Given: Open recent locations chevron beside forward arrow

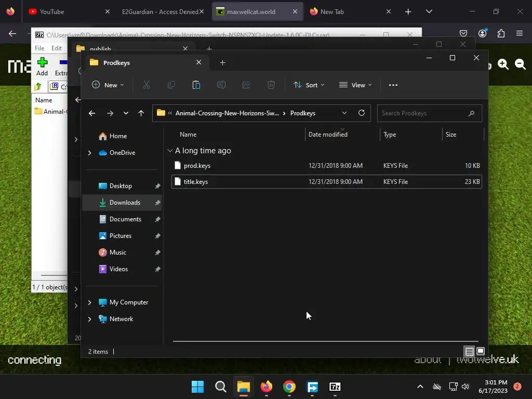Looking at the screenshot, I should [126, 113].
